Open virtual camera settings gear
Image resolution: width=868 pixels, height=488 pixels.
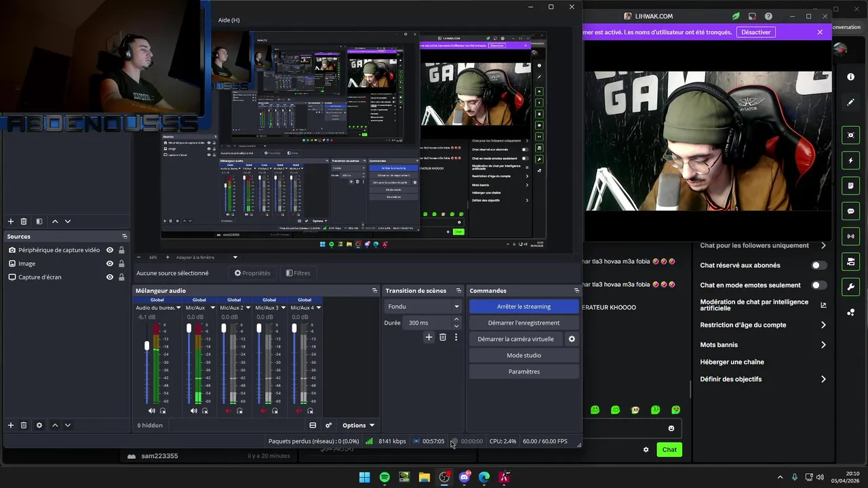pyautogui.click(x=572, y=339)
